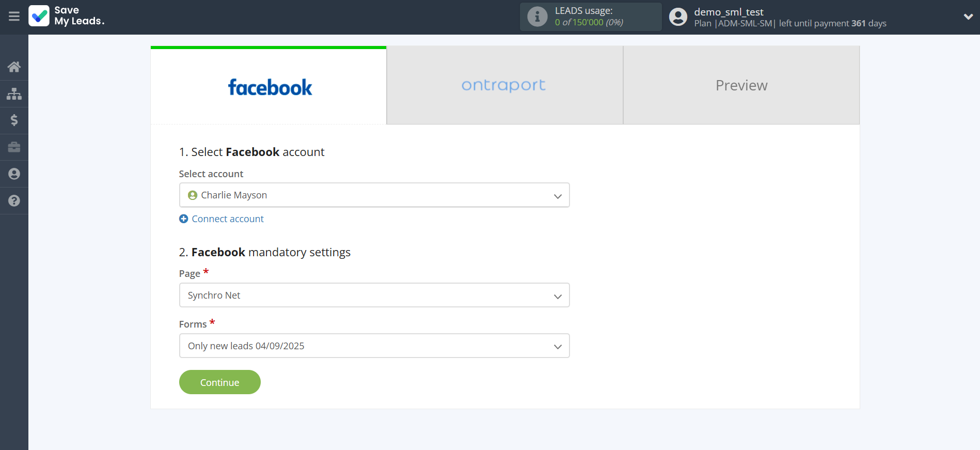Expand the Select account dropdown

click(x=374, y=195)
